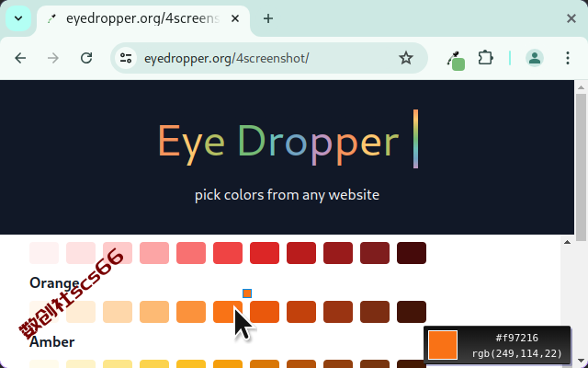
Task: Pick the ninth red swatch, deep crimson
Action: tap(338, 253)
